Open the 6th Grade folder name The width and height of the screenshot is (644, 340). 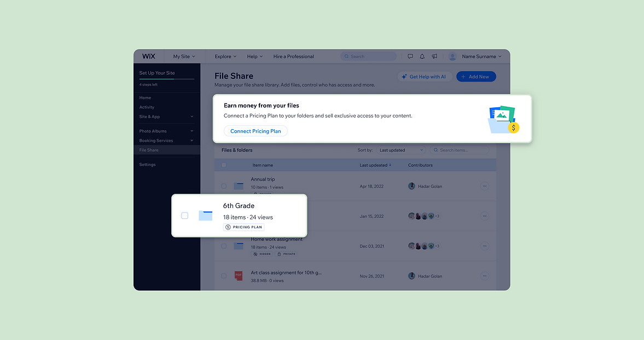239,206
